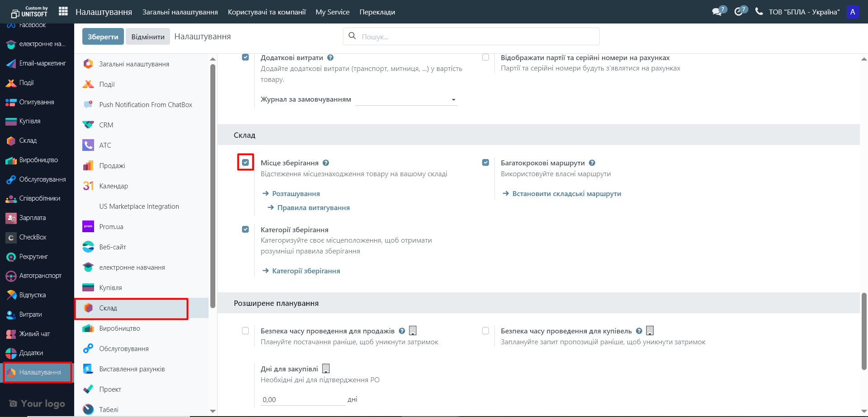The width and height of the screenshot is (868, 417).
Task: Click the help icon beside Багатокрокові маршрути
Action: [x=592, y=163]
